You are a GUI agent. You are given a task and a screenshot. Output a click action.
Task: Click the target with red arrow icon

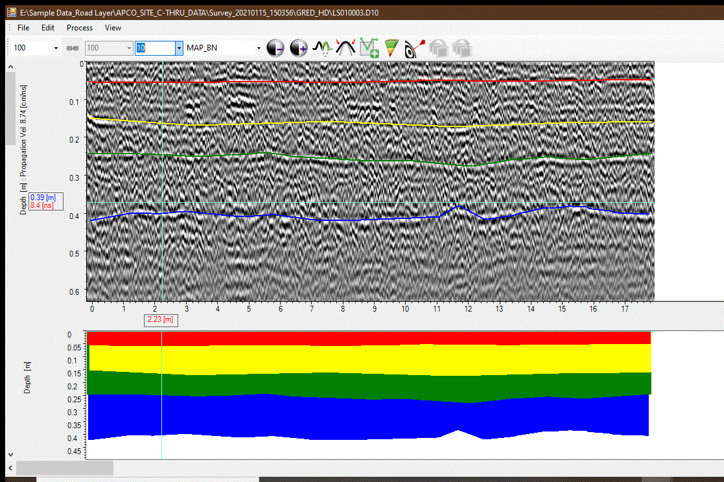414,48
